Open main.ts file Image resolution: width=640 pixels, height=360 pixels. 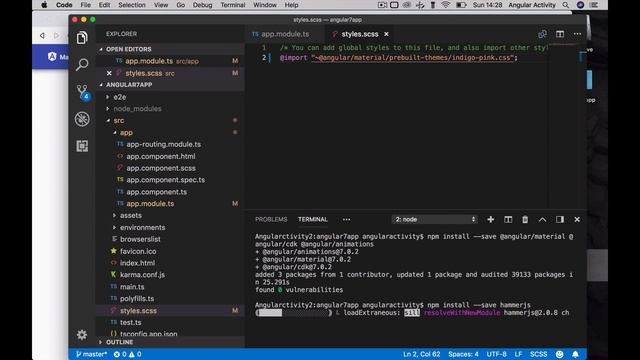point(132,287)
